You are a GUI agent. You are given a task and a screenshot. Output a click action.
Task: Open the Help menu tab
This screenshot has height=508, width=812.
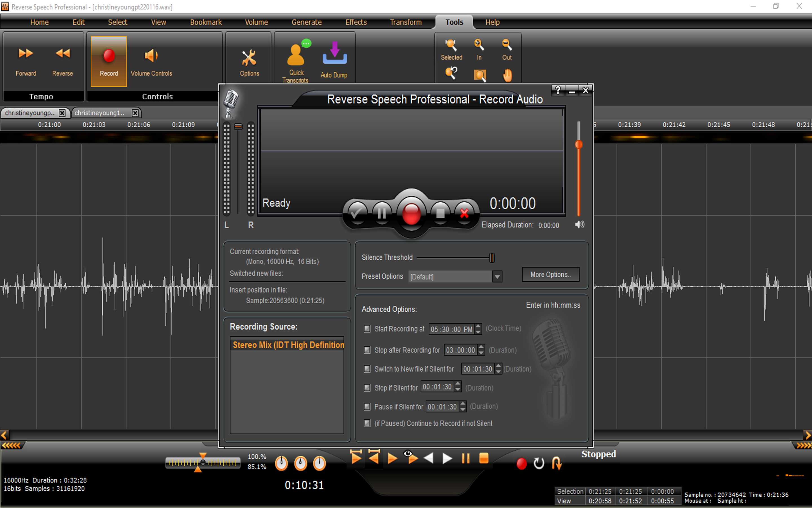click(492, 22)
